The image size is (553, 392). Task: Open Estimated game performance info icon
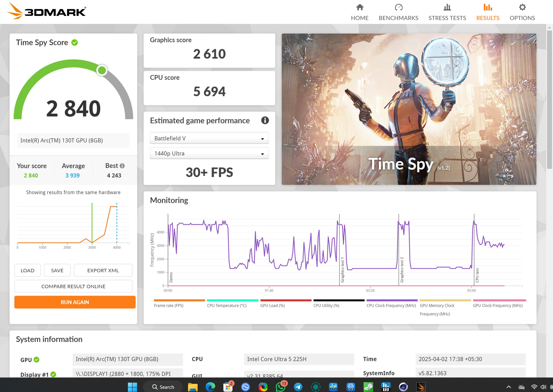click(265, 120)
